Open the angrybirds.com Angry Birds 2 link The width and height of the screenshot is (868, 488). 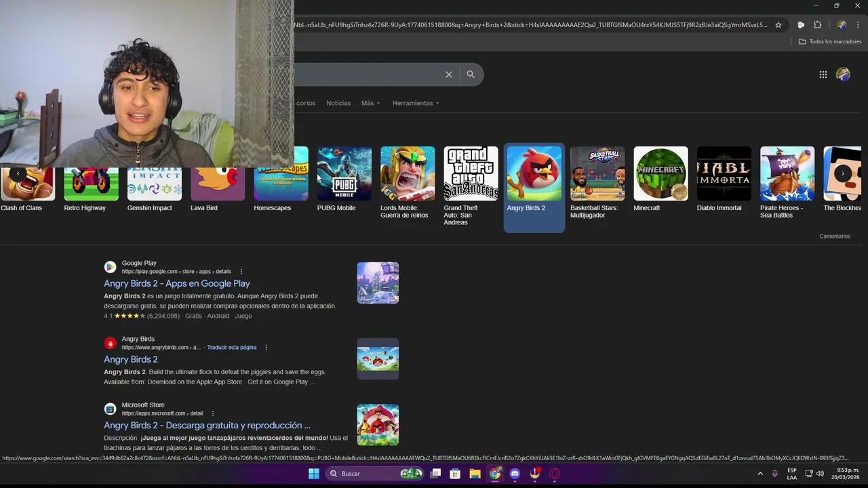pos(131,359)
